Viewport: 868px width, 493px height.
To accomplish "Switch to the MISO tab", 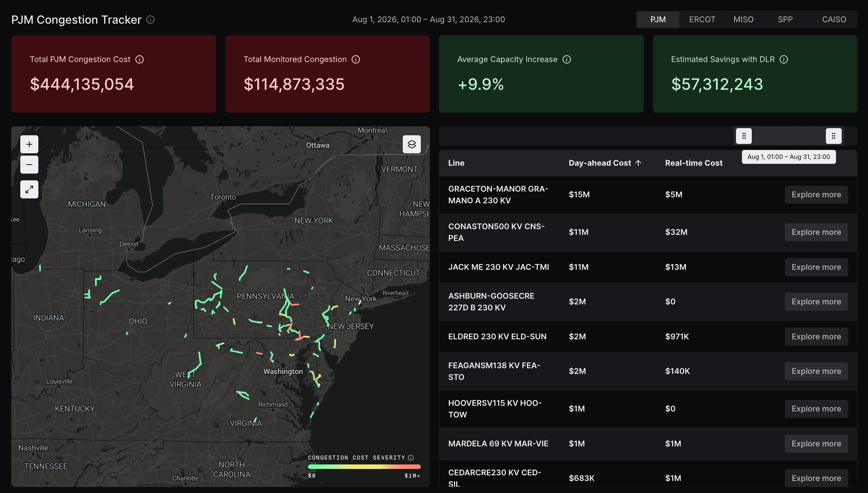I will [x=744, y=20].
